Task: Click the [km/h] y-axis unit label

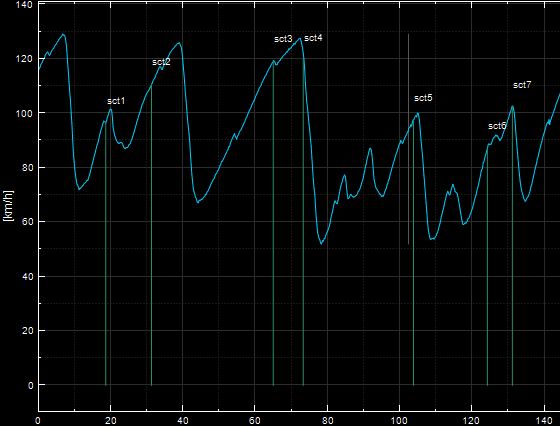Action: click(8, 206)
